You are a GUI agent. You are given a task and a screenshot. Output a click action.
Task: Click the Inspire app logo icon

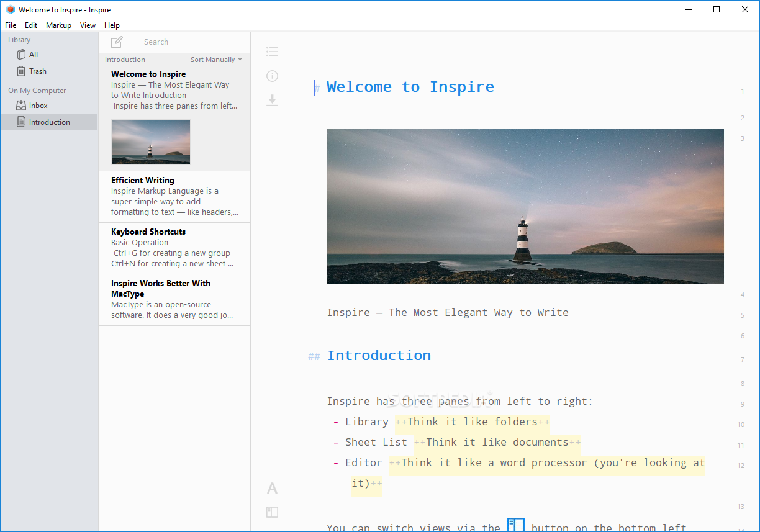coord(10,9)
